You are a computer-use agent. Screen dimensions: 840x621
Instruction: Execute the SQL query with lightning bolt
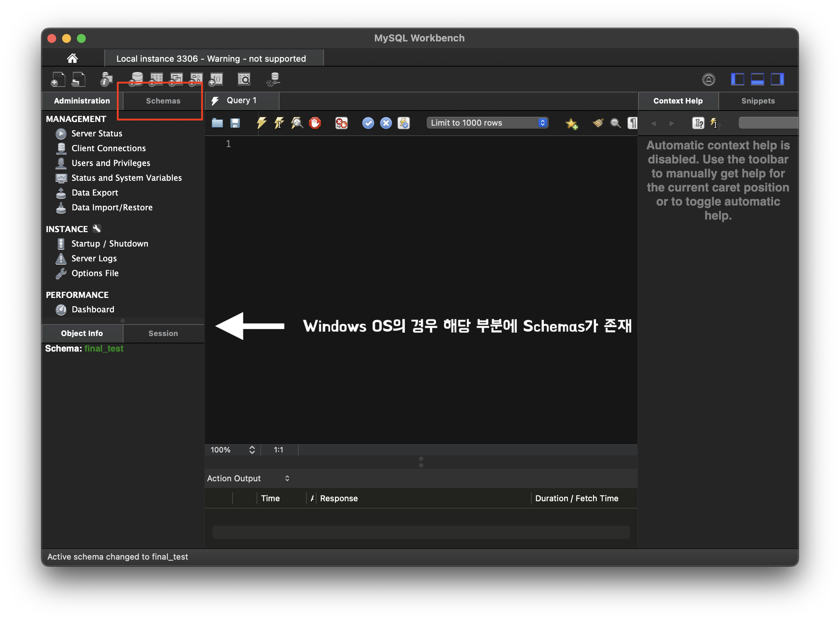pos(261,123)
